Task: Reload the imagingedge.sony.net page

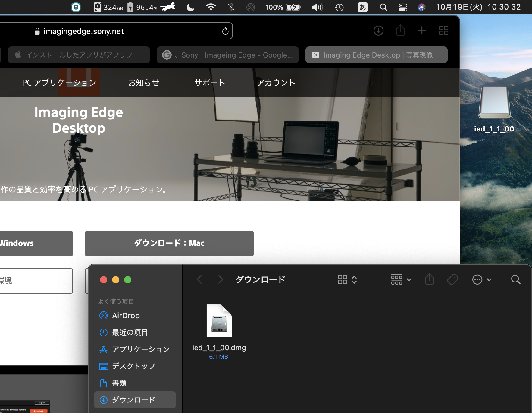Action: tap(225, 31)
